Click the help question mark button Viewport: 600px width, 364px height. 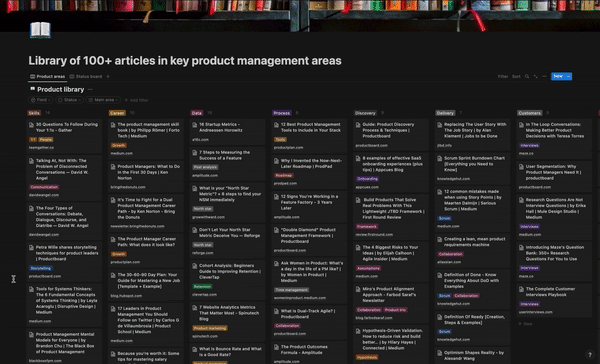590,355
